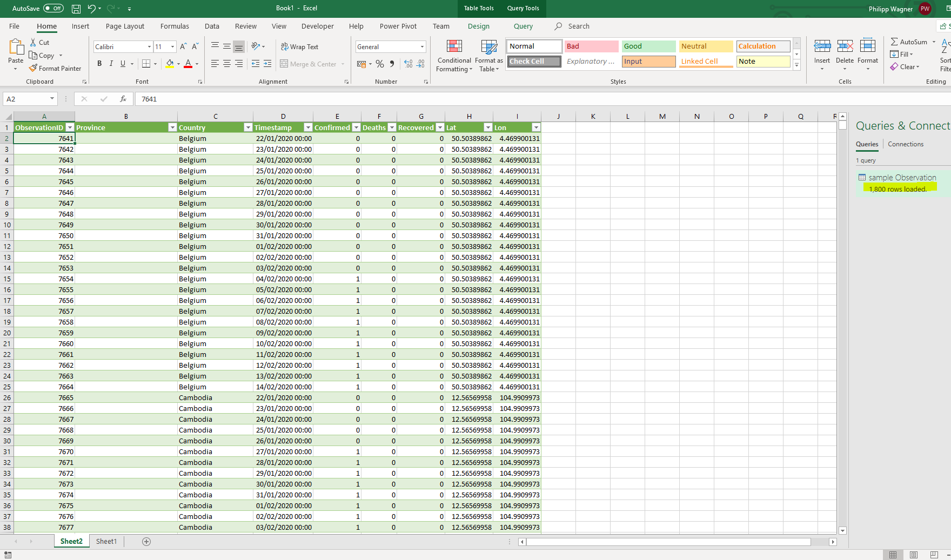Screen dimensions: 951x560
Task: Open the Insert ribbon tab
Action: (81, 26)
